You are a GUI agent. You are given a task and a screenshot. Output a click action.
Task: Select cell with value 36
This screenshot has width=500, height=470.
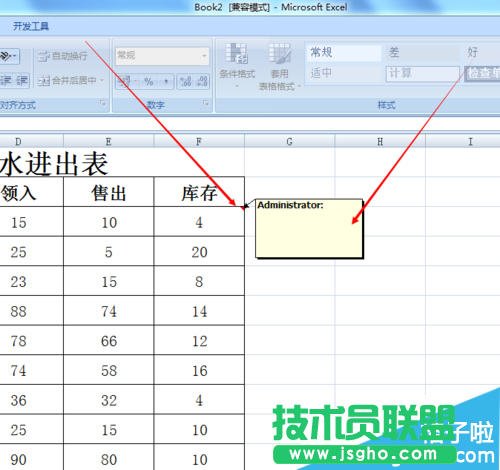[31, 400]
